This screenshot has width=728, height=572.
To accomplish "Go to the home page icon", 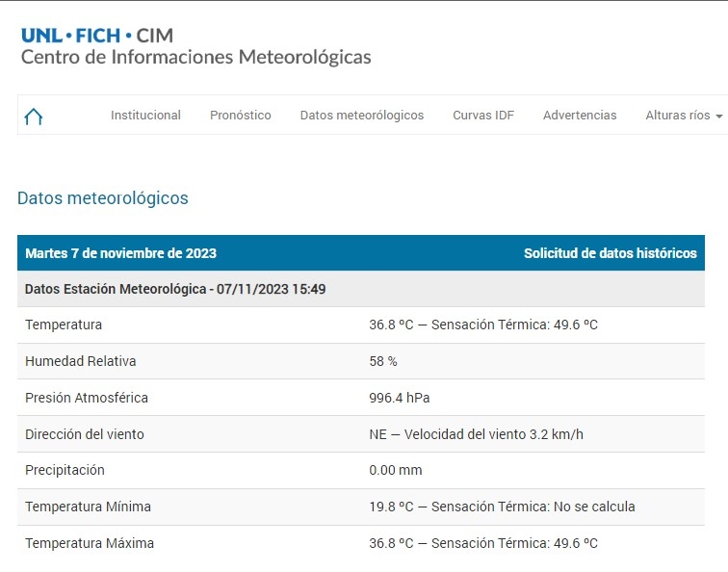I will (34, 117).
